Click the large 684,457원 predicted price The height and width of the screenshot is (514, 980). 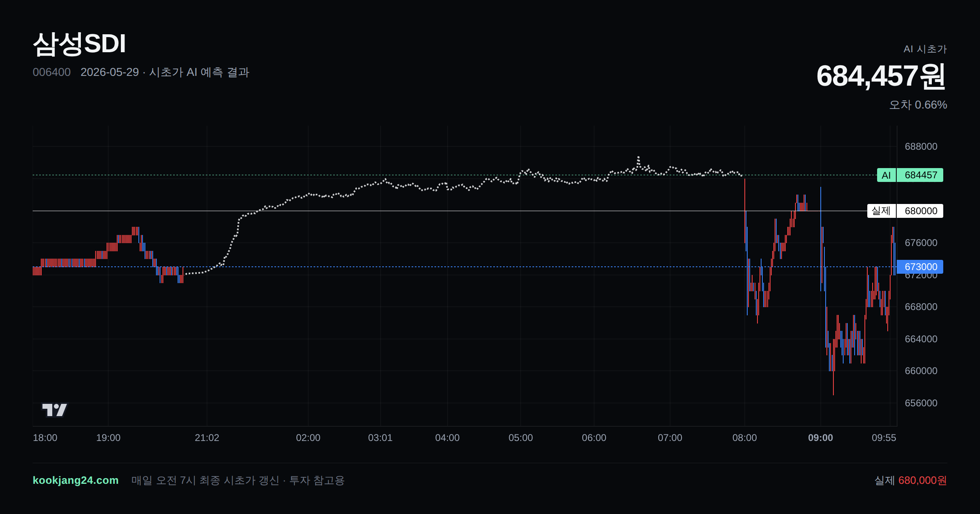(x=881, y=76)
